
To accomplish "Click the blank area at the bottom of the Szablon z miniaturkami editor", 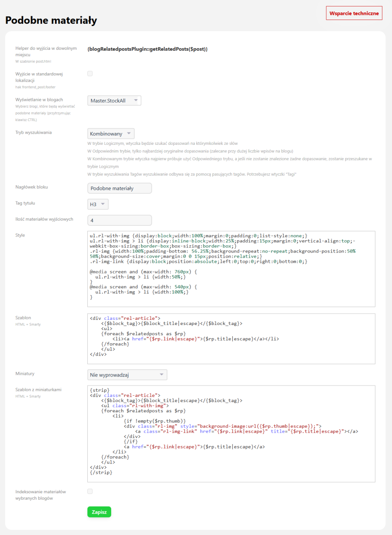I will (231, 478).
